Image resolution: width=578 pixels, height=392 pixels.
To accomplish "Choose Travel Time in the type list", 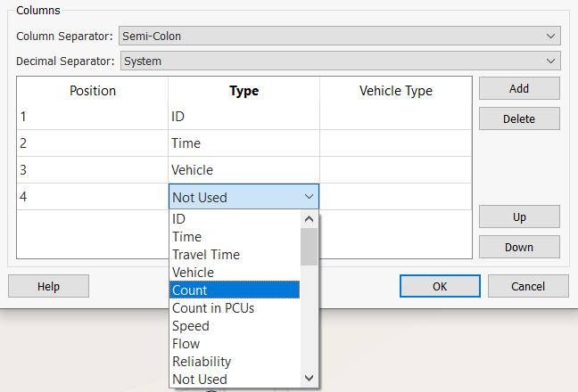I will coord(234,255).
